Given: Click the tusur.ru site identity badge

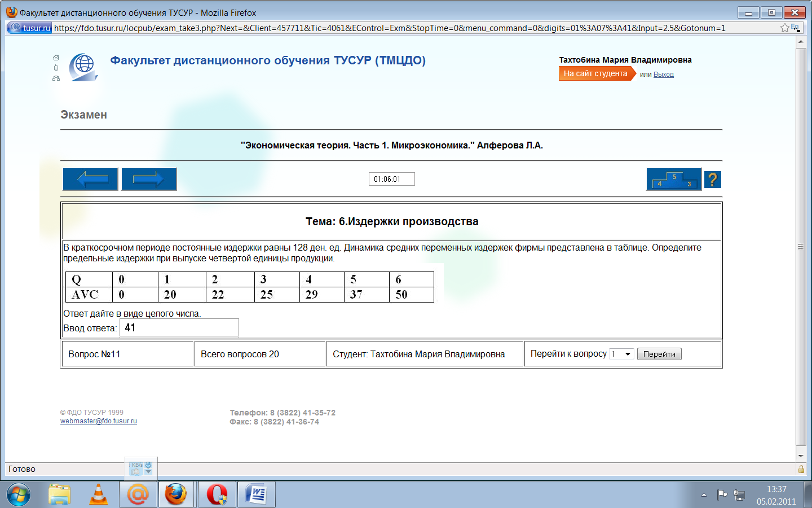Looking at the screenshot, I should coord(30,28).
